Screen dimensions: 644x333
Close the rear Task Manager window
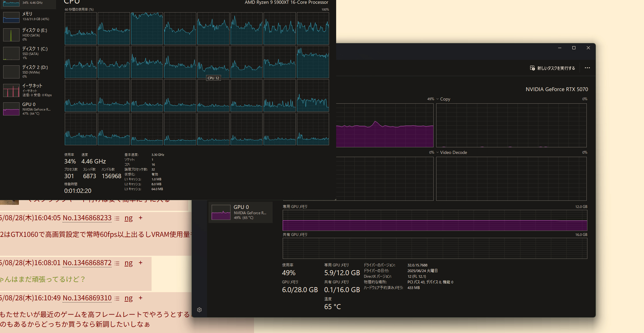588,48
